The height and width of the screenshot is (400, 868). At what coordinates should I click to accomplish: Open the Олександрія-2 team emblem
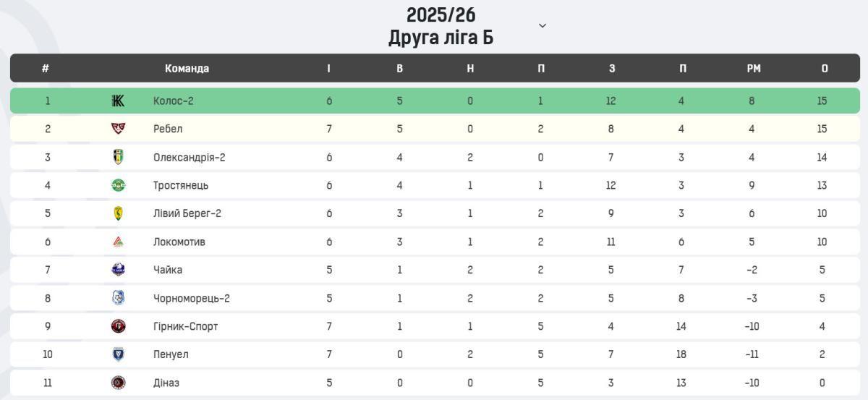(118, 157)
